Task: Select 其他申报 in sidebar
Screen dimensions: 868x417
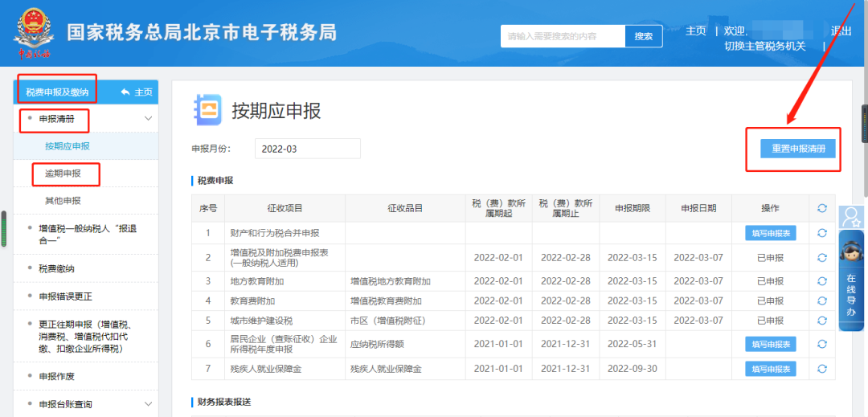Action: pos(63,200)
